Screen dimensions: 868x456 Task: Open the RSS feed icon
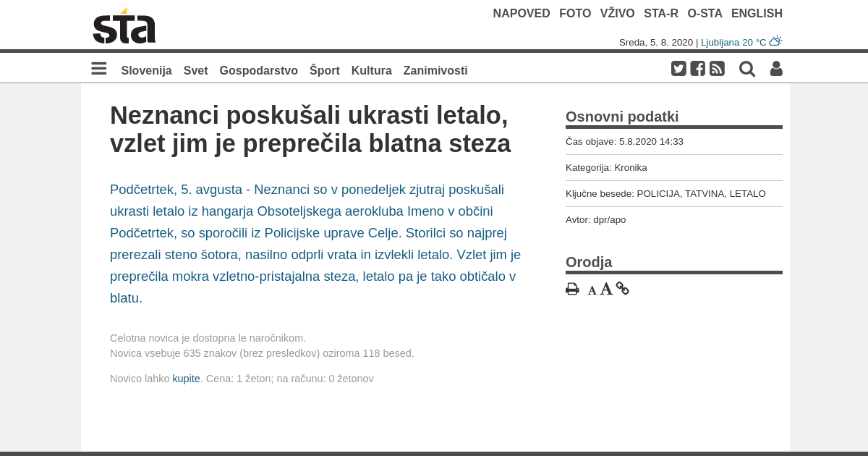717,69
